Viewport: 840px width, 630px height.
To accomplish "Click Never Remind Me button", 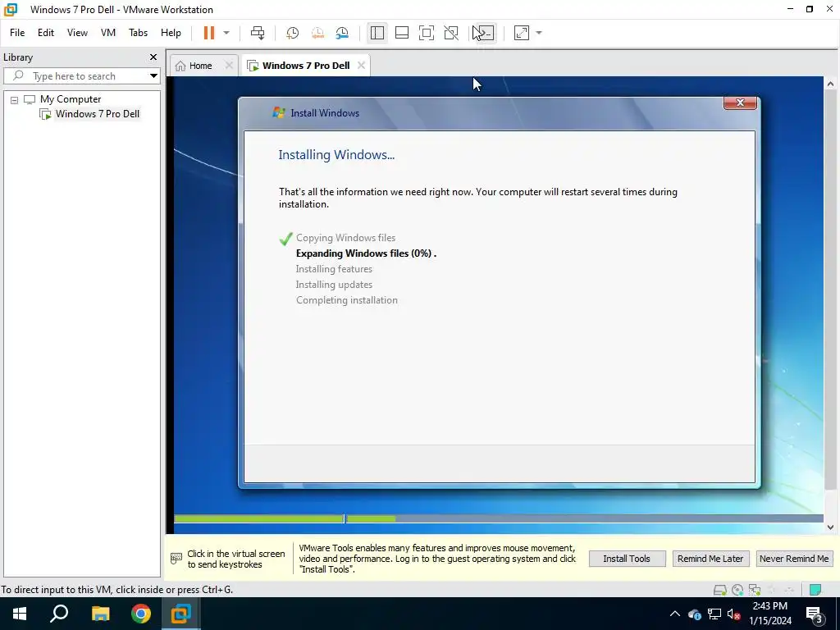I will point(794,559).
